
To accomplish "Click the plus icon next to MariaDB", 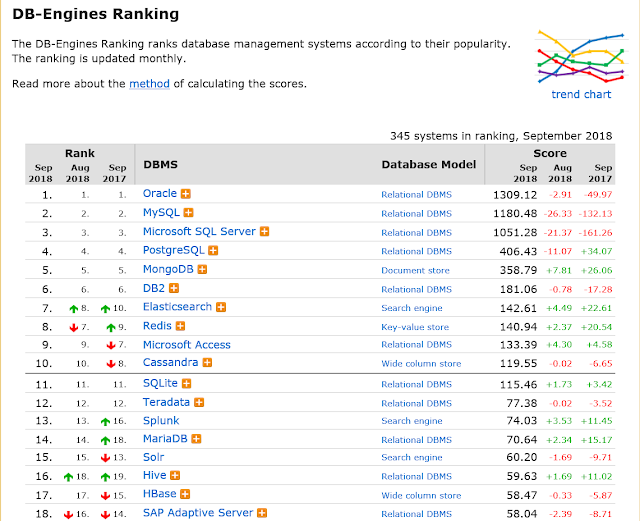I will tap(196, 439).
